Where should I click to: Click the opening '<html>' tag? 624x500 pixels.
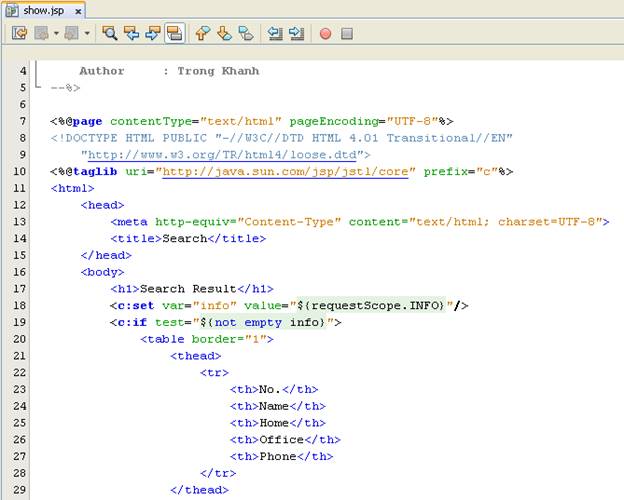point(72,188)
